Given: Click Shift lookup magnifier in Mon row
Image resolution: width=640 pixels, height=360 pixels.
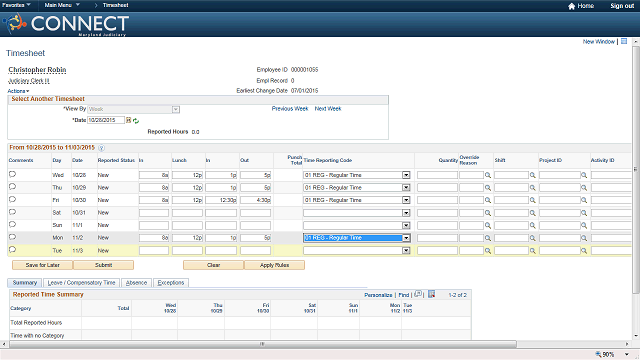Looking at the screenshot, I should click(533, 238).
